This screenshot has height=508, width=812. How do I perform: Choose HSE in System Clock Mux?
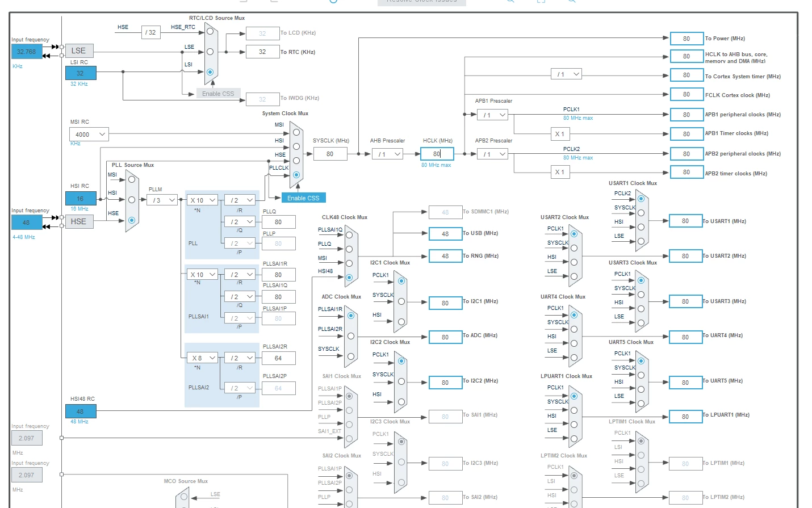[296, 161]
